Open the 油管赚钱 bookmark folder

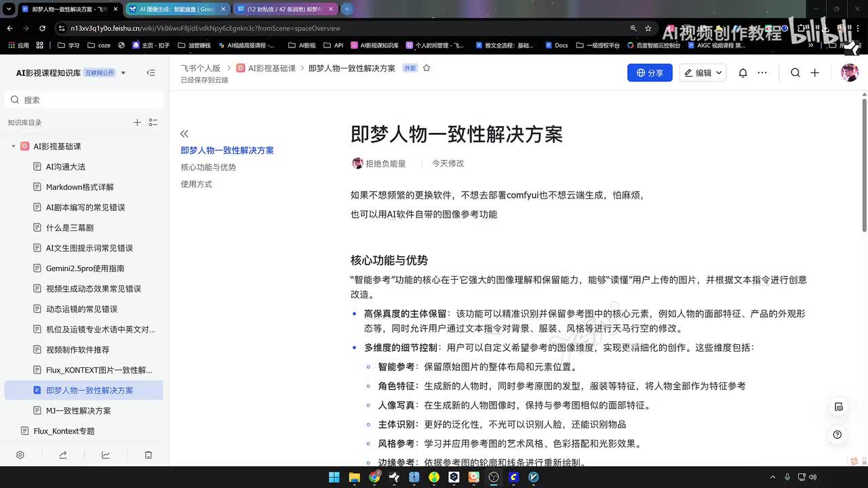coord(194,45)
